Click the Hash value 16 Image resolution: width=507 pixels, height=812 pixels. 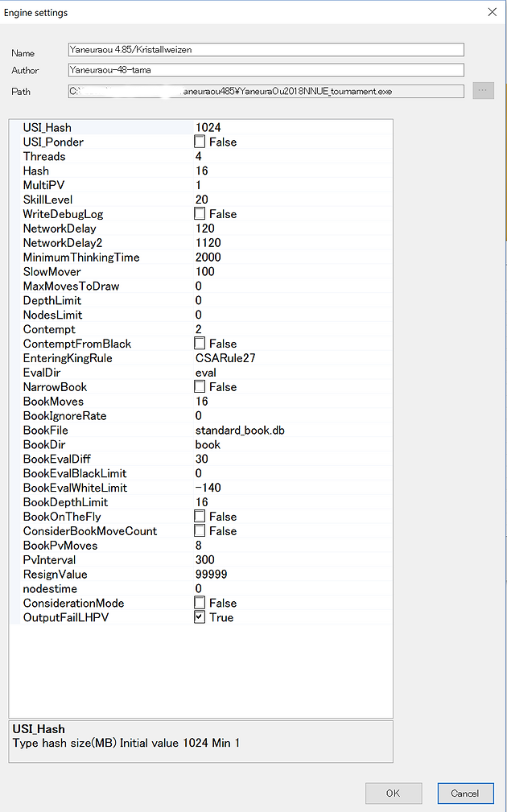[201, 171]
